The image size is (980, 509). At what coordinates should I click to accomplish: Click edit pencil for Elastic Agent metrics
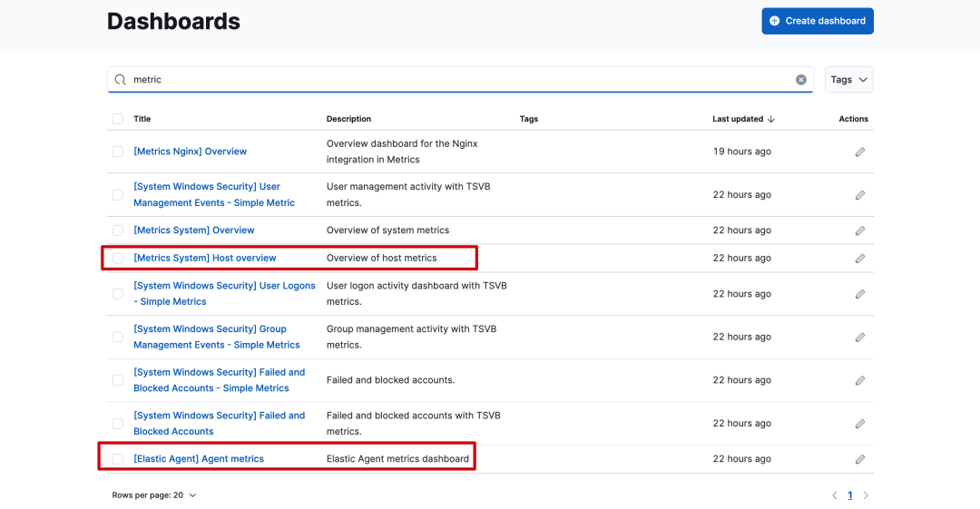[x=860, y=459]
